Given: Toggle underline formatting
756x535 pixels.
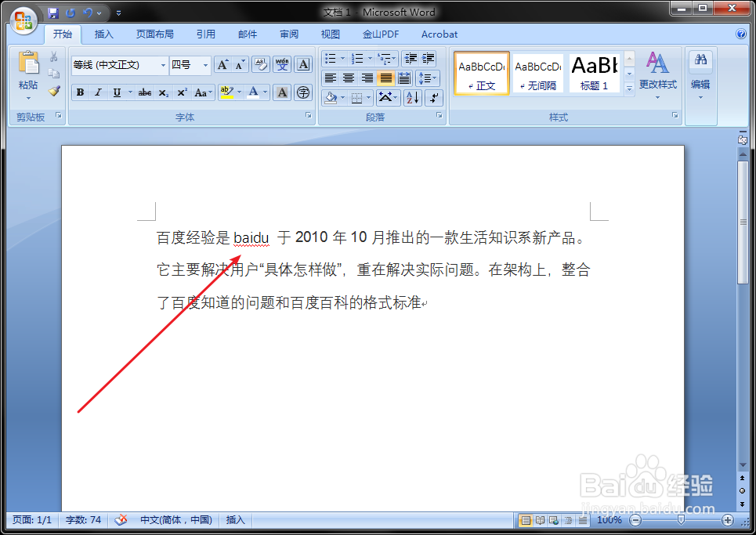Looking at the screenshot, I should (117, 92).
